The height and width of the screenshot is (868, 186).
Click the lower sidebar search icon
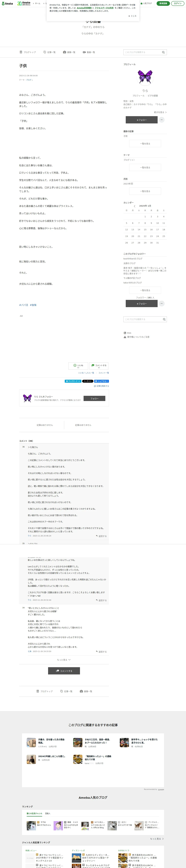pyautogui.click(x=164, y=319)
